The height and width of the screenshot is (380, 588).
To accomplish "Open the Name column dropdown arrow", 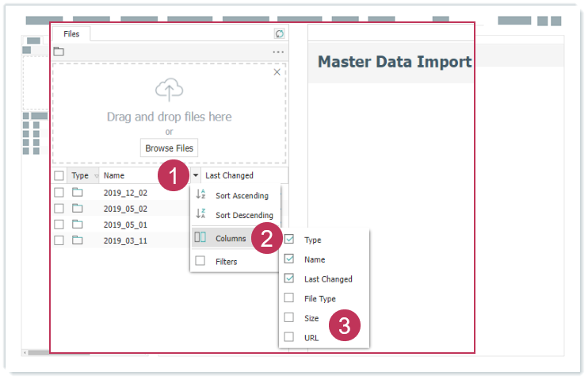I will (x=196, y=175).
